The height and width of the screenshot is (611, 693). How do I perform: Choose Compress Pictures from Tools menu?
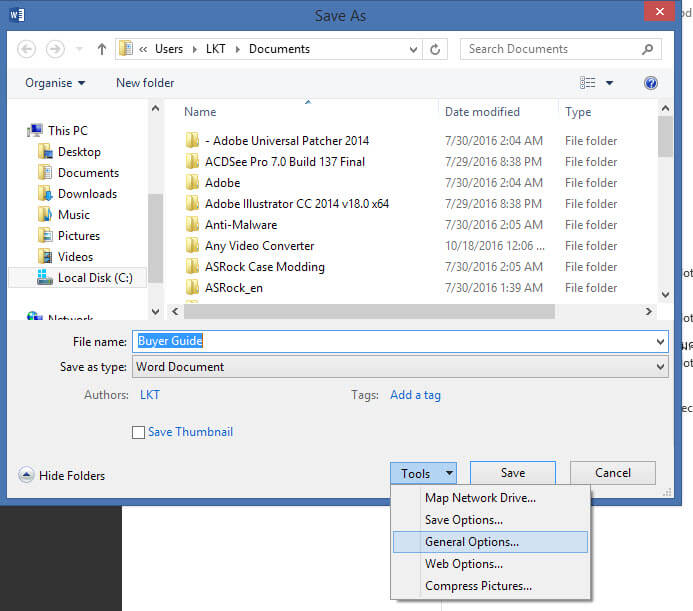tap(490, 586)
